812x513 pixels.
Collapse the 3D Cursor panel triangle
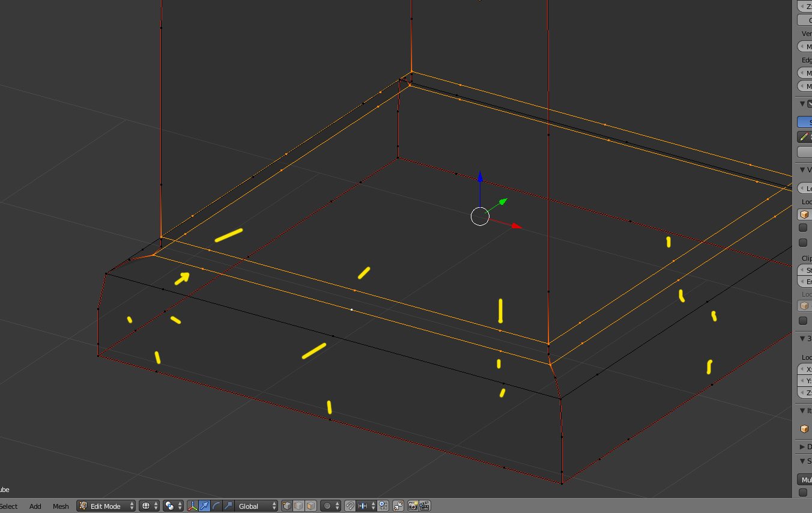tap(802, 338)
